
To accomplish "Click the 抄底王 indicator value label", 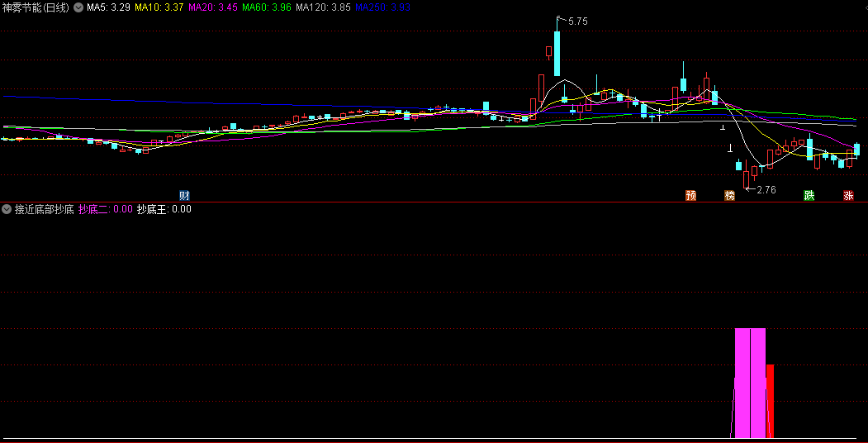I will (164, 209).
